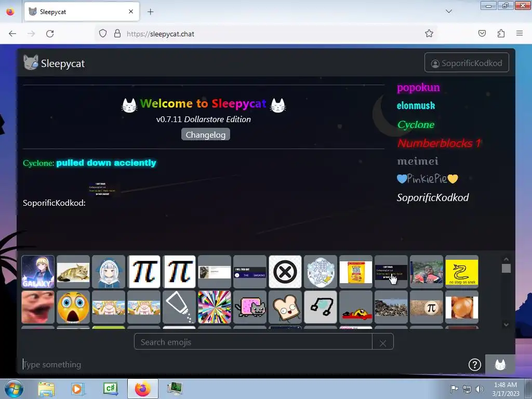532x399 pixels.
Task: Choose the distorted face emoji
Action: 37,307
